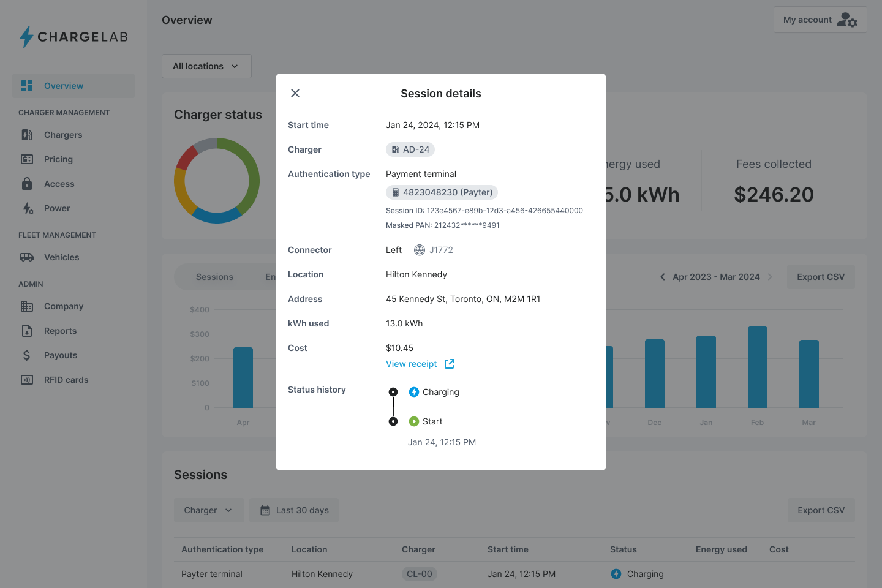Open the Last 30 days date filter

(294, 510)
